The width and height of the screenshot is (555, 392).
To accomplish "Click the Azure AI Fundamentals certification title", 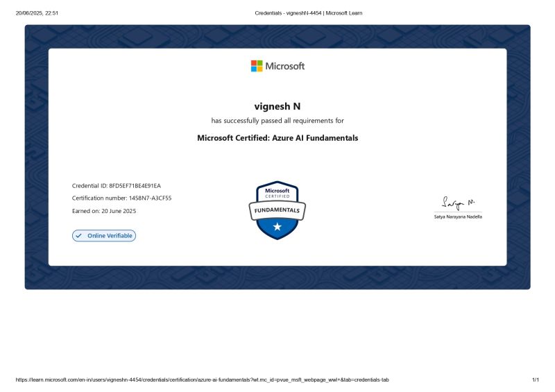I will pyautogui.click(x=277, y=138).
